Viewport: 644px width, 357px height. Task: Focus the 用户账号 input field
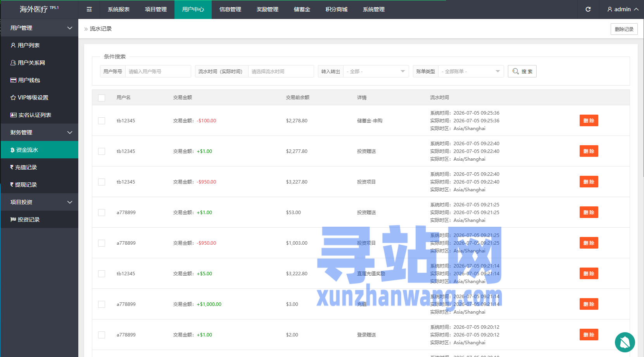158,71
